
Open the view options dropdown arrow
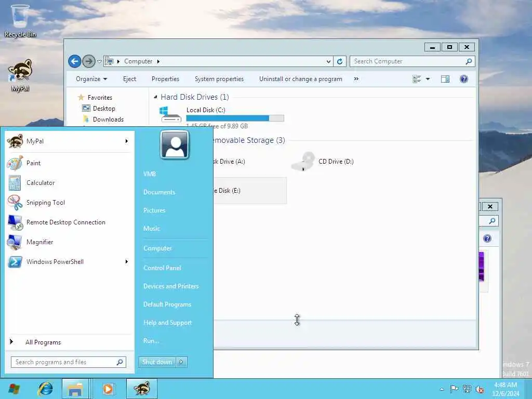pyautogui.click(x=428, y=79)
